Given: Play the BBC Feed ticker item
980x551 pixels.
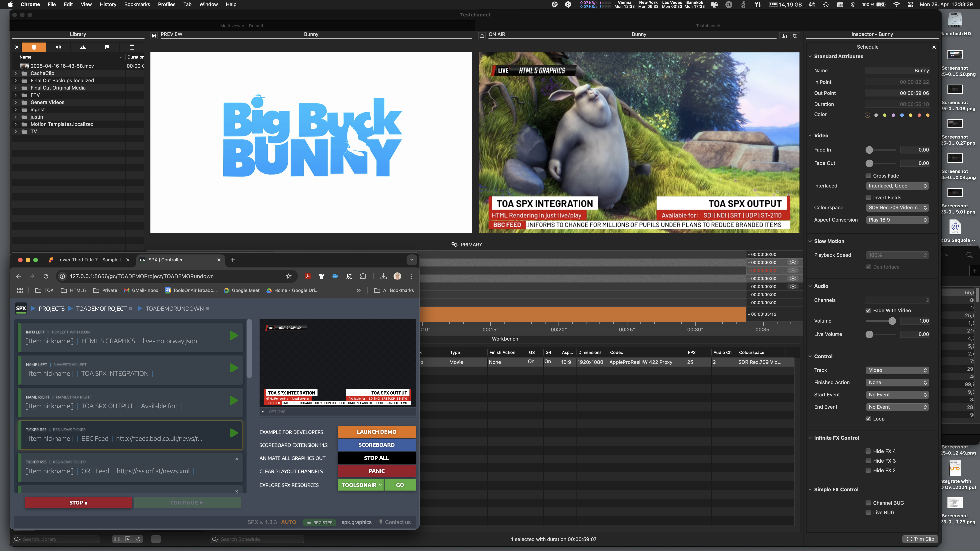Looking at the screenshot, I should point(234,433).
